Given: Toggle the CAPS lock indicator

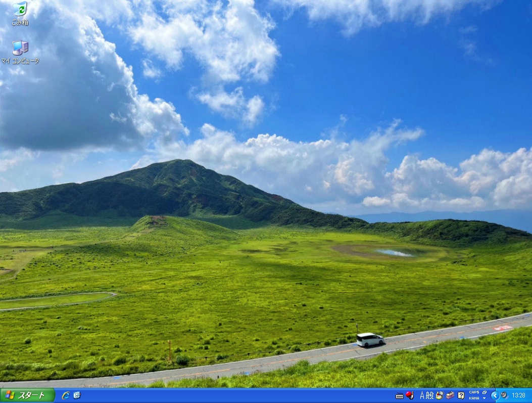Looking at the screenshot, I should (474, 392).
